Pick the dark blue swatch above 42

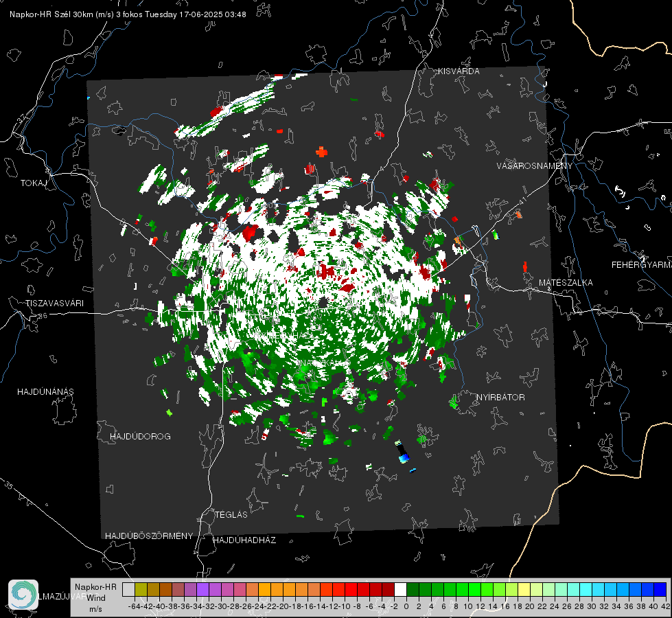pos(660,589)
